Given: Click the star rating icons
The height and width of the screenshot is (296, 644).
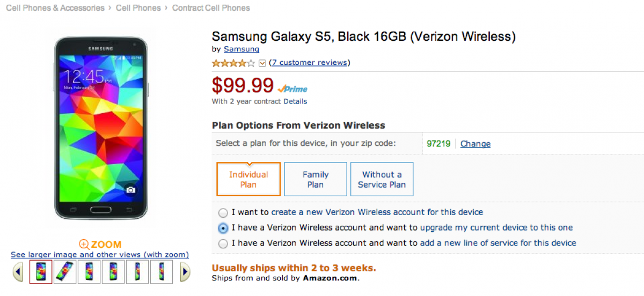Looking at the screenshot, I should 233,63.
